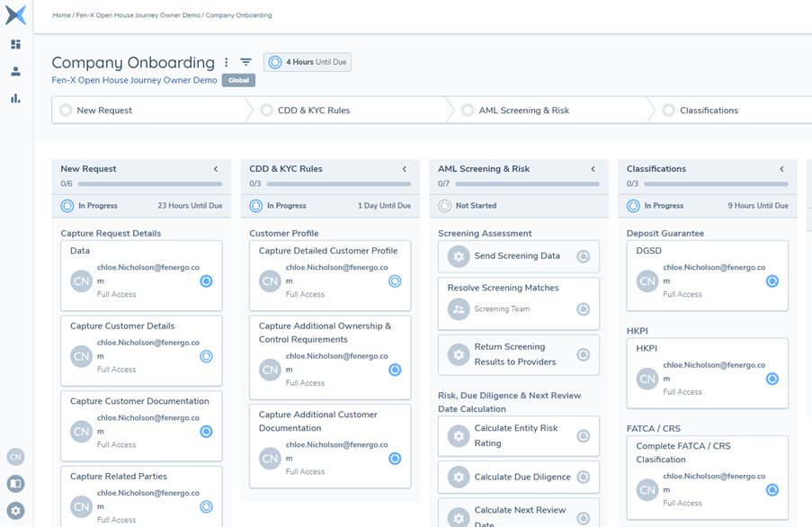This screenshot has width=812, height=527.
Task: Open the three-dot menu beside Company Onboarding
Action: point(227,62)
